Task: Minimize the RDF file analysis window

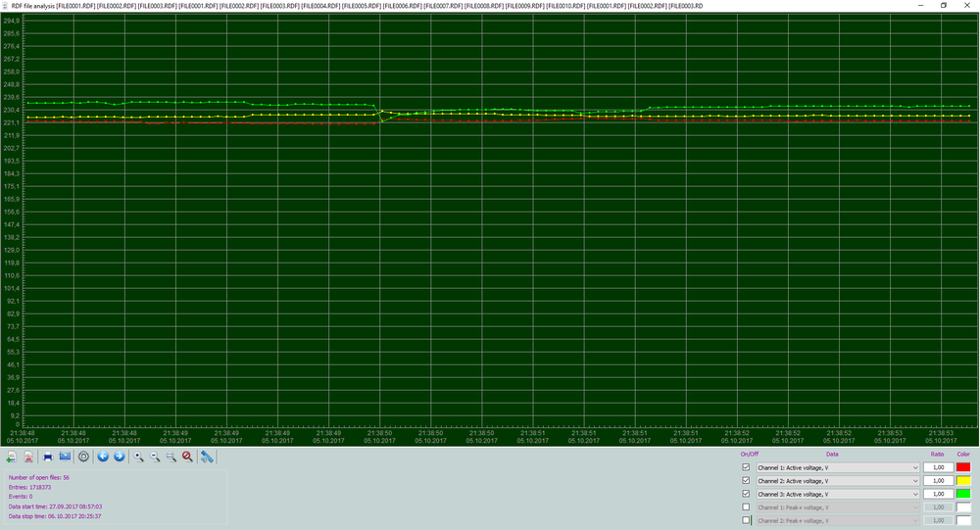Action: 920,5
